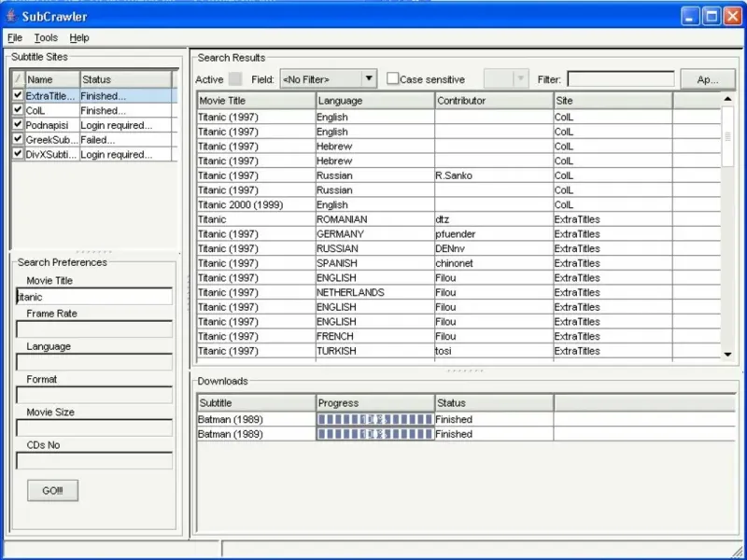Click the results scrollbar down arrow
The image size is (747, 560).
(x=727, y=354)
